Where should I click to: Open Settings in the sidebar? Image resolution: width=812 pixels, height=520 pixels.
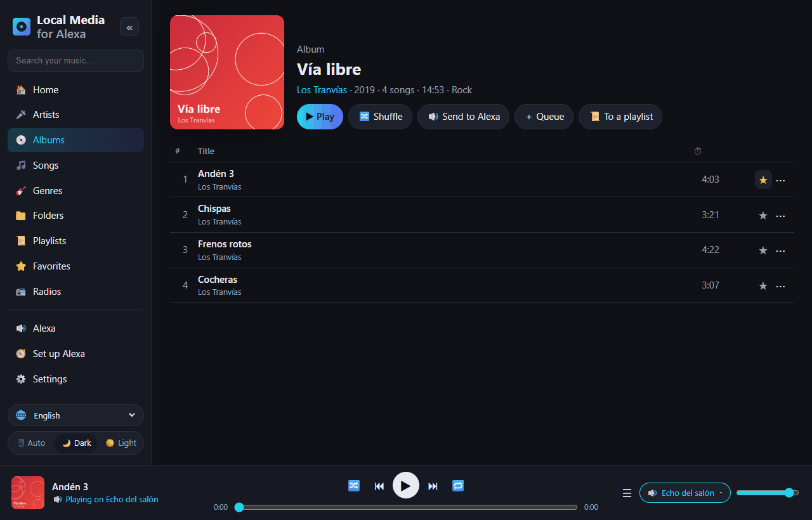pos(76,379)
